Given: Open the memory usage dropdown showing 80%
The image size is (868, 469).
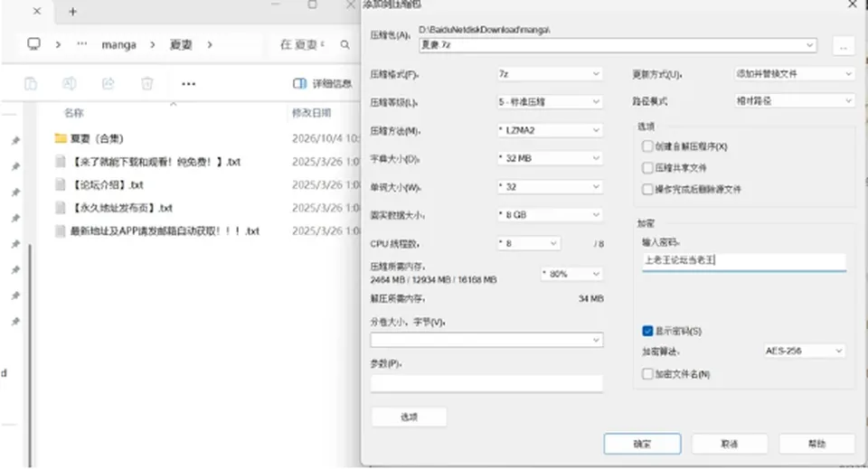Looking at the screenshot, I should pyautogui.click(x=571, y=274).
